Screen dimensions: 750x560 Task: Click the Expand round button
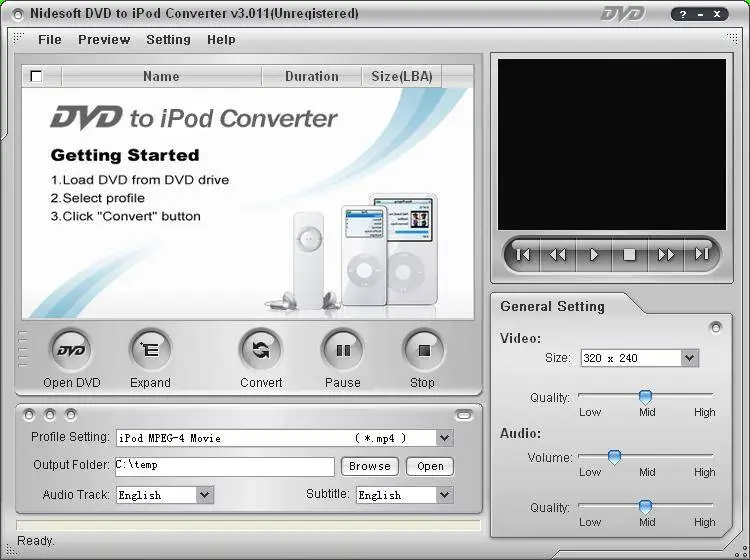(x=150, y=351)
